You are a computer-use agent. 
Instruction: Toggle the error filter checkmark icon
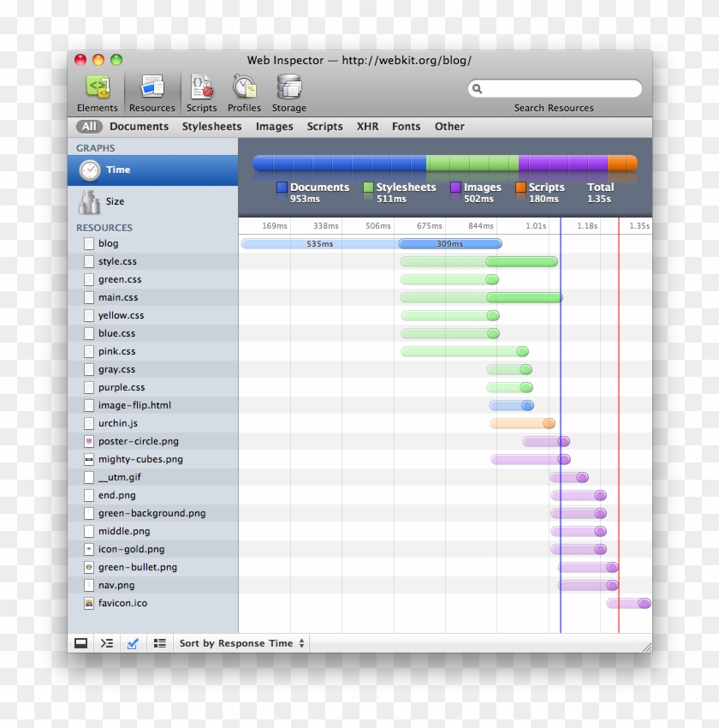133,643
